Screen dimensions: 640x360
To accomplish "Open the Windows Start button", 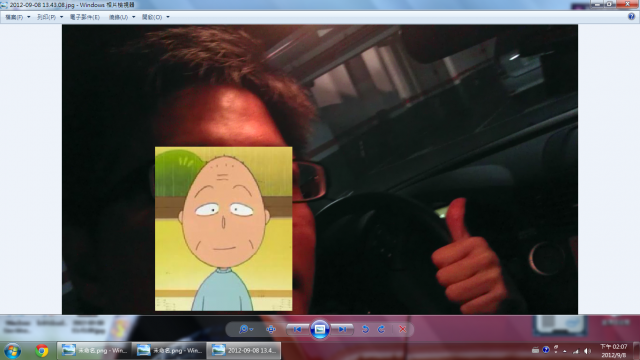I will coord(13,351).
